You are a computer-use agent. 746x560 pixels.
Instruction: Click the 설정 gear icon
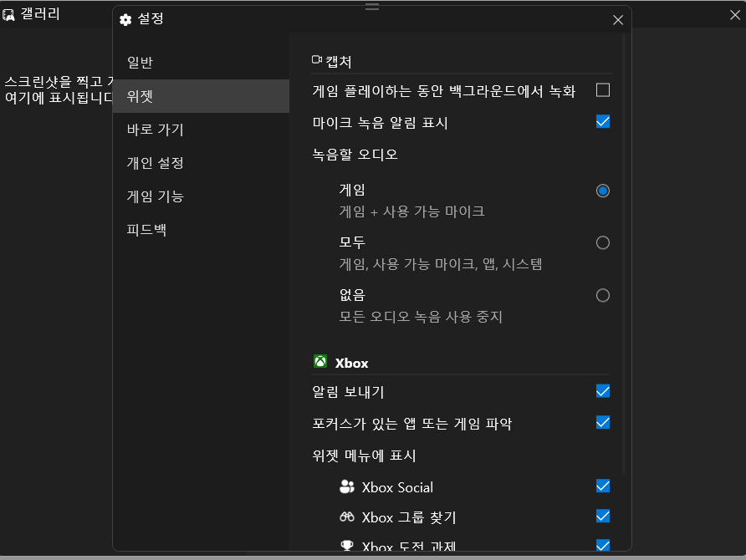[x=125, y=19]
